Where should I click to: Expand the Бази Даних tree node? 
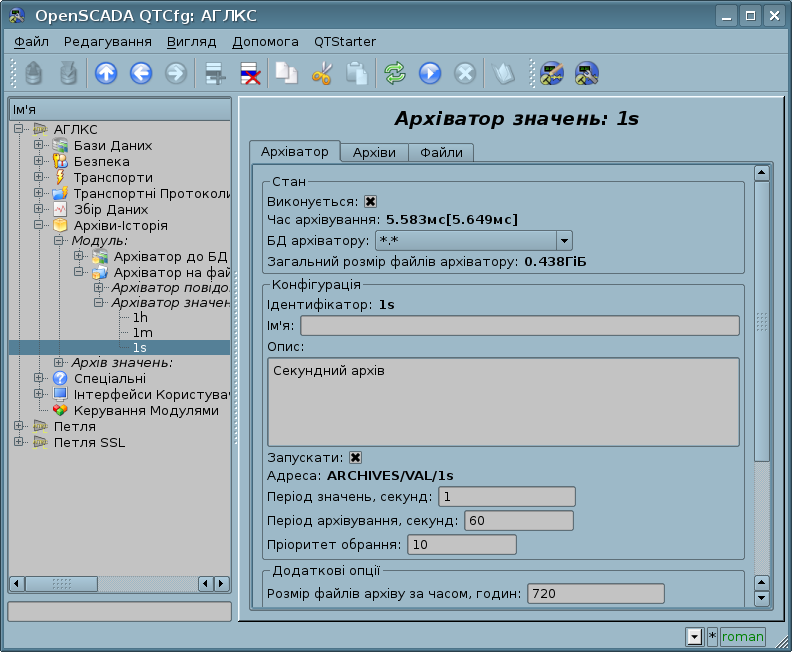click(x=38, y=145)
